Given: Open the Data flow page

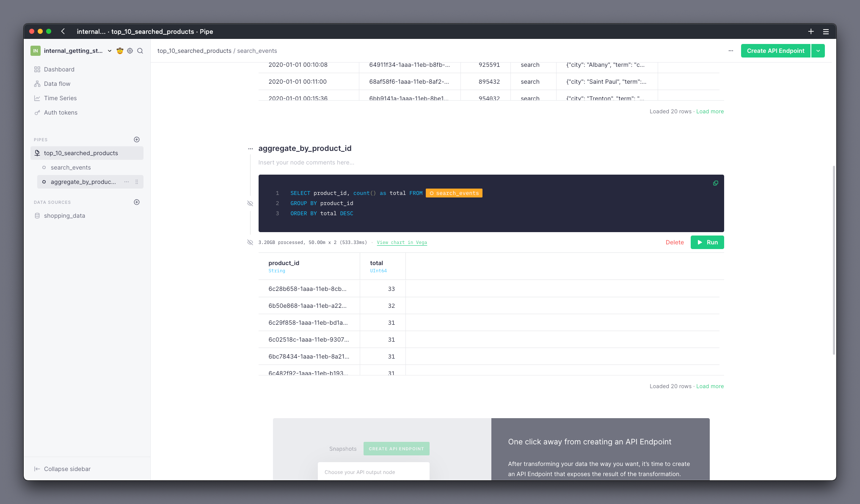Looking at the screenshot, I should click(x=57, y=84).
